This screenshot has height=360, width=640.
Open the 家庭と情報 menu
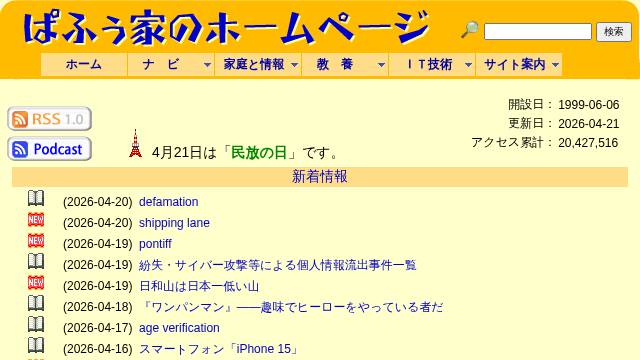[x=258, y=64]
